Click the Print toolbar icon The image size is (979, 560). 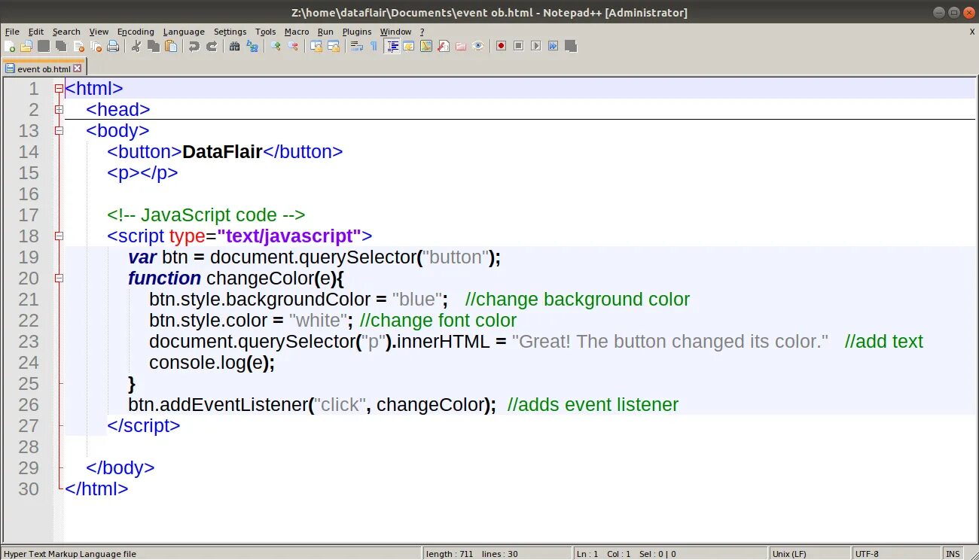(x=113, y=46)
